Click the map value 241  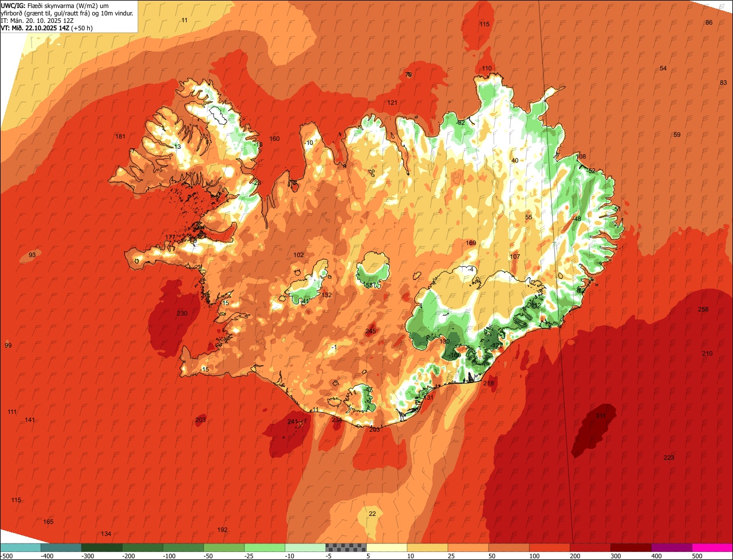click(293, 422)
